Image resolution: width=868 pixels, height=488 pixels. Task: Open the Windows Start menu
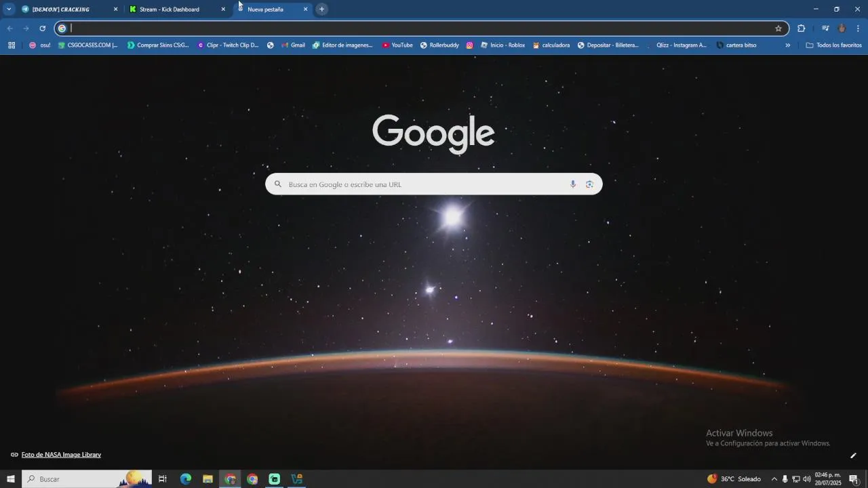11,479
